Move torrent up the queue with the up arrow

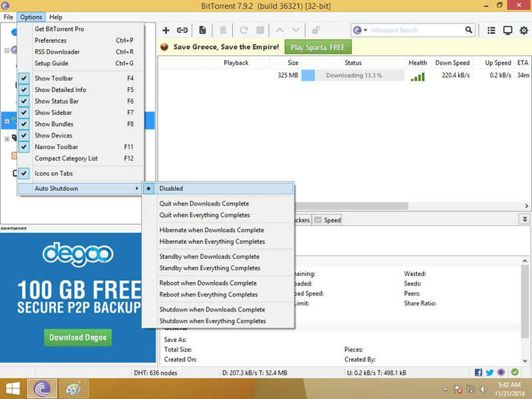coord(279,30)
